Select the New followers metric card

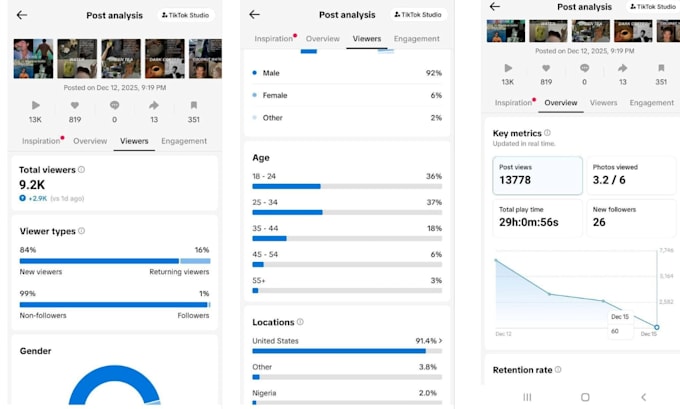(x=631, y=218)
